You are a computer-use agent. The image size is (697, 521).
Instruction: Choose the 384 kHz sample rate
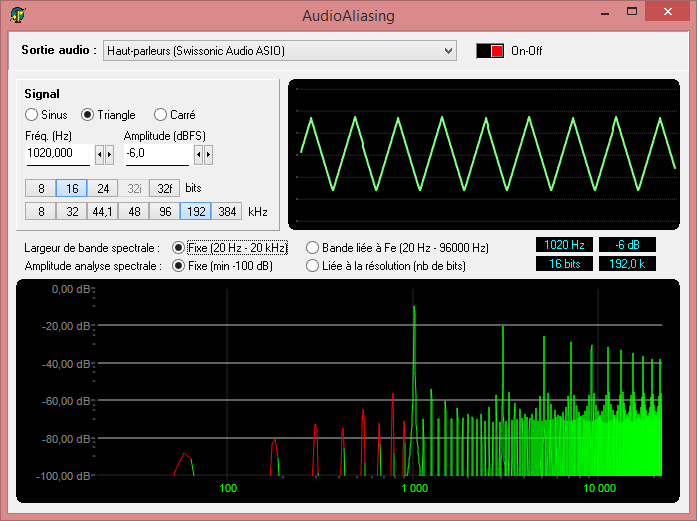tap(227, 211)
